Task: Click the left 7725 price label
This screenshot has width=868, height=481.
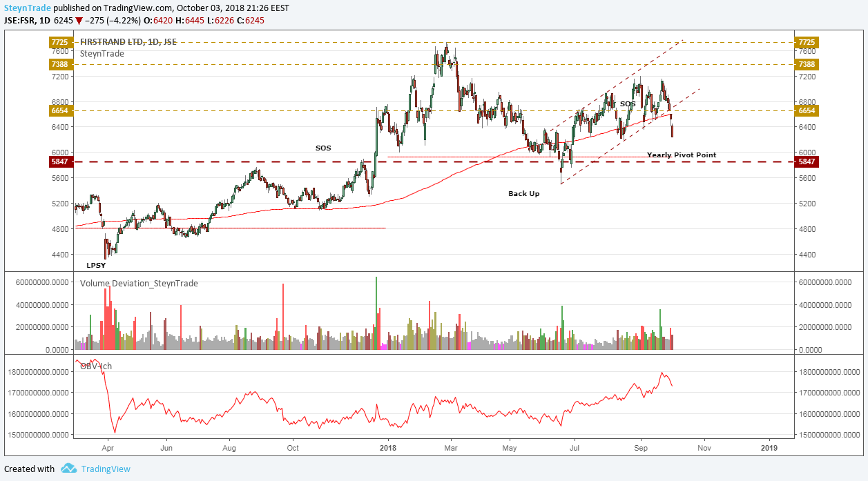Action: [59, 43]
